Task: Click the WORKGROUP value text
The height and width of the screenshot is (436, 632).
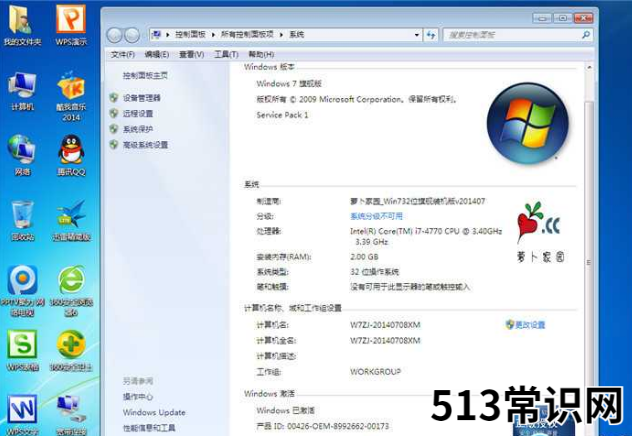Action: coord(375,372)
